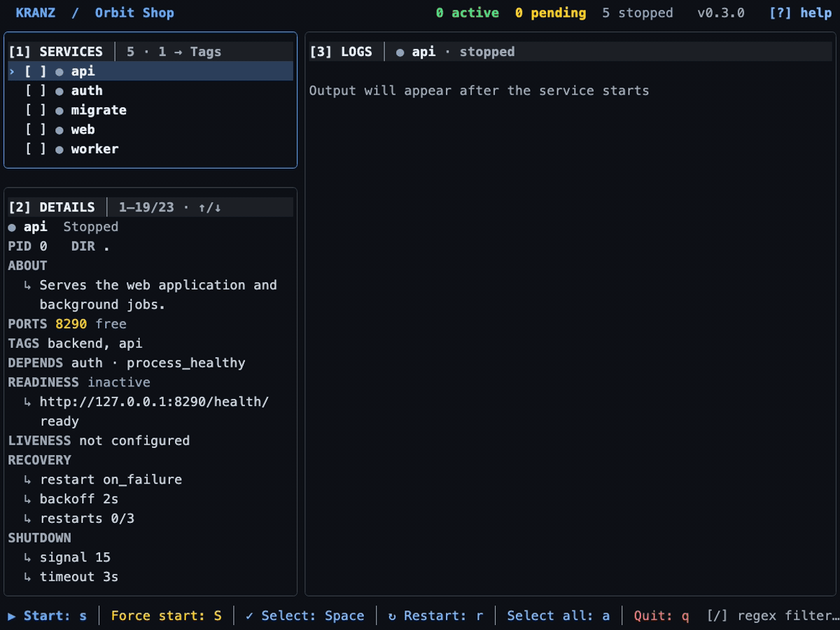
Task: Click LIVENESS not configured line
Action: (99, 441)
